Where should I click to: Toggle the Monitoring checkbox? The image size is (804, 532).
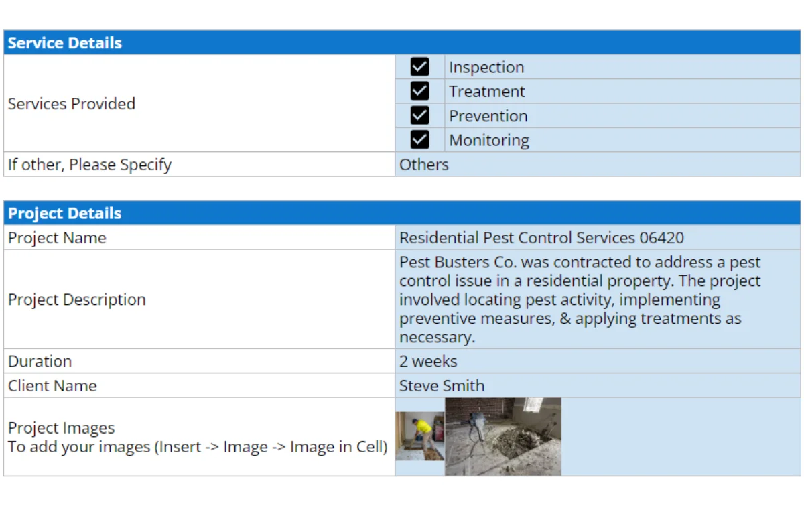419,139
